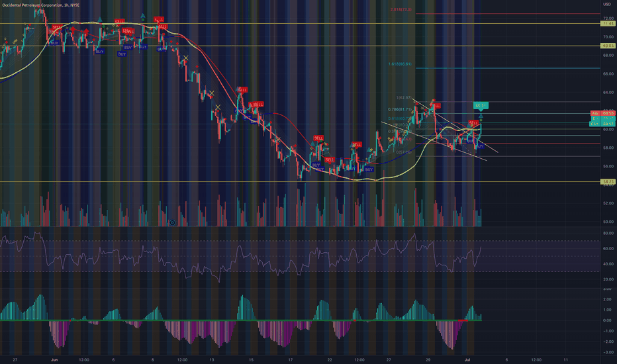This screenshot has width=617, height=364.
Task: Click the 11 date on time axis
Action: 565,359
